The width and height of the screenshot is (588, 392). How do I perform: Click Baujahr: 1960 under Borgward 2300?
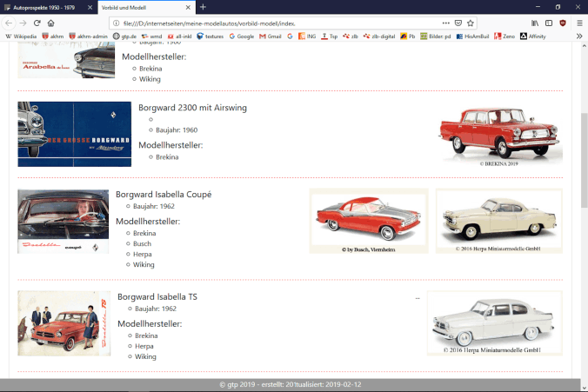(x=177, y=130)
